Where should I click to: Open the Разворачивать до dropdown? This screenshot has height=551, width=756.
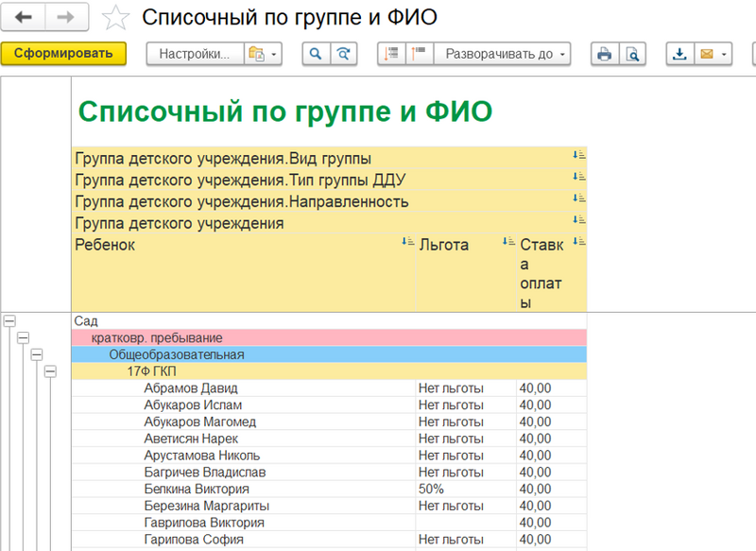[x=501, y=54]
